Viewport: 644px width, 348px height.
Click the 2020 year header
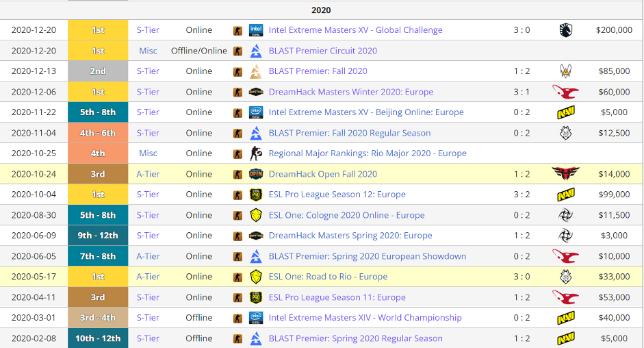[321, 10]
